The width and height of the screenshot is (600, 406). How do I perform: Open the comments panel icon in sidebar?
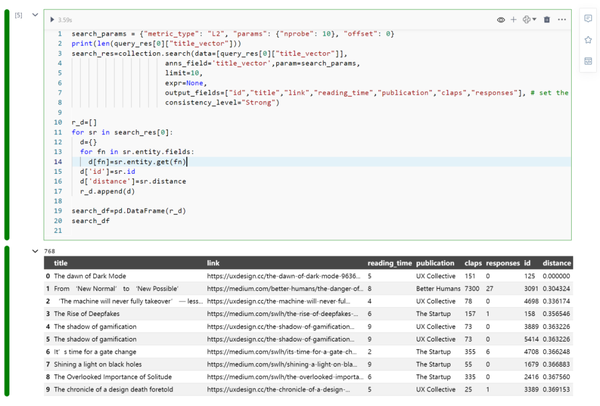[587, 18]
